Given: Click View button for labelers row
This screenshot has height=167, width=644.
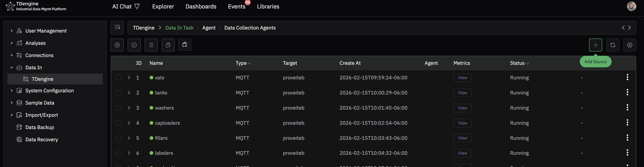Looking at the screenshot, I should (x=462, y=153).
